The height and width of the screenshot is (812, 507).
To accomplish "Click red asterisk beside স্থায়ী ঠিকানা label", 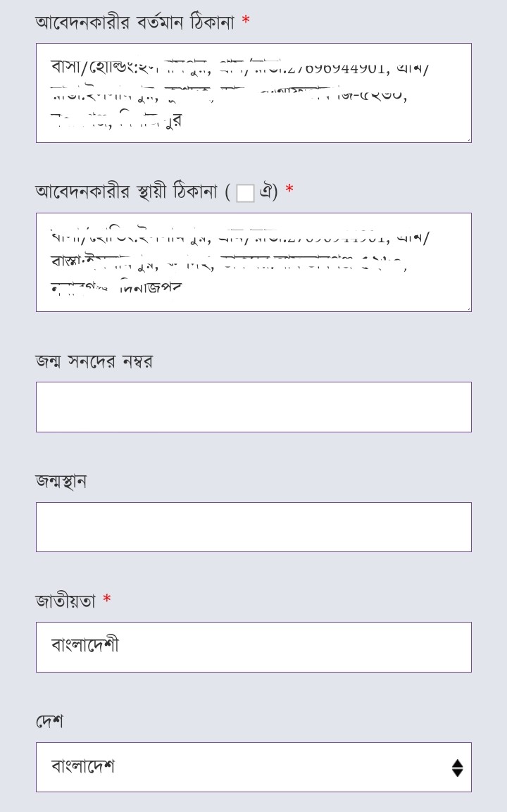I will pyautogui.click(x=289, y=189).
